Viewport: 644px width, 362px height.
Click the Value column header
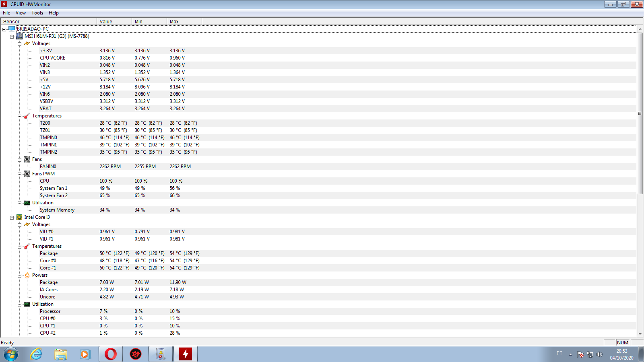(114, 22)
